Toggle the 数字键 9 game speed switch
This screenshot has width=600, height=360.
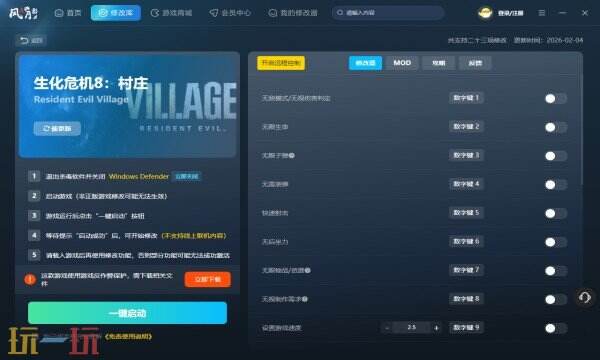(x=556, y=328)
